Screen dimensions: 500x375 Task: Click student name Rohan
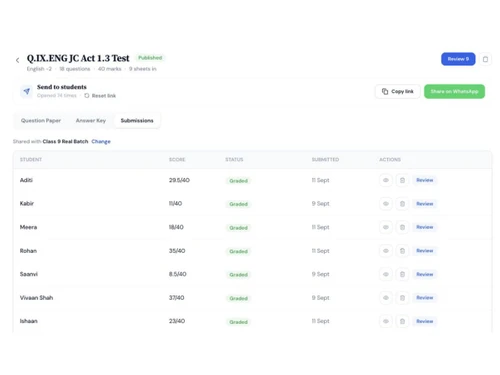pyautogui.click(x=28, y=251)
